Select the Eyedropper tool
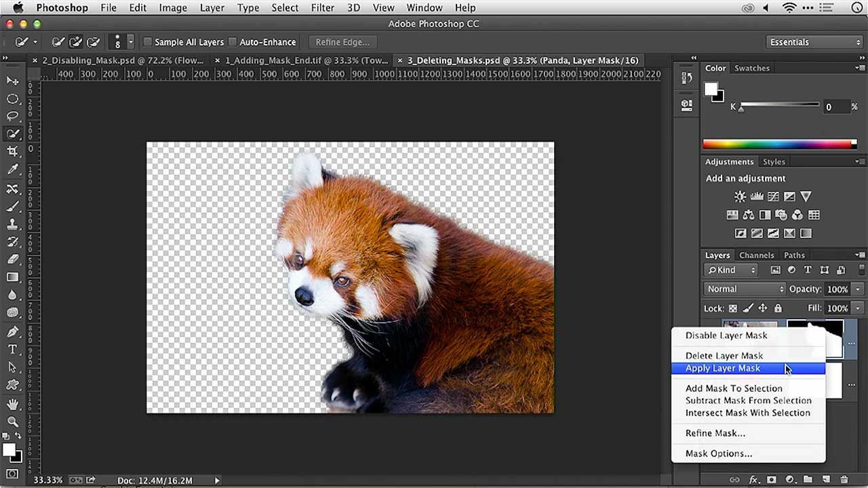 [x=12, y=169]
